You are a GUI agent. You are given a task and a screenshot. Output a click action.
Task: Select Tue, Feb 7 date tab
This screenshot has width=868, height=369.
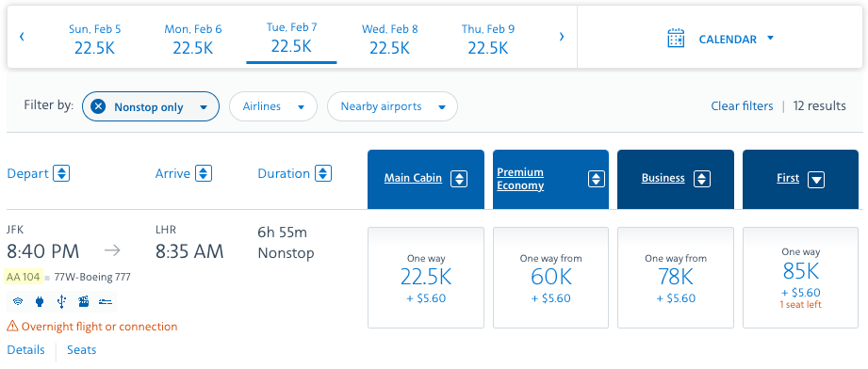291,38
